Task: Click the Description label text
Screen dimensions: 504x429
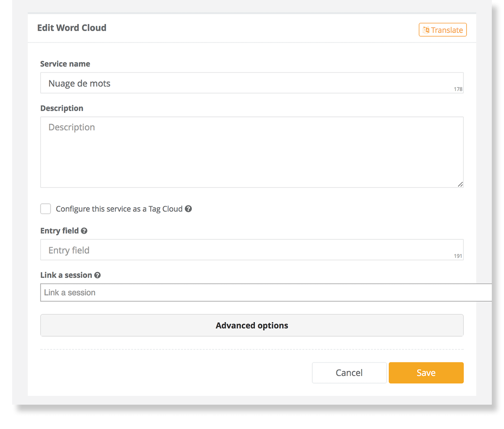Action: [x=62, y=108]
